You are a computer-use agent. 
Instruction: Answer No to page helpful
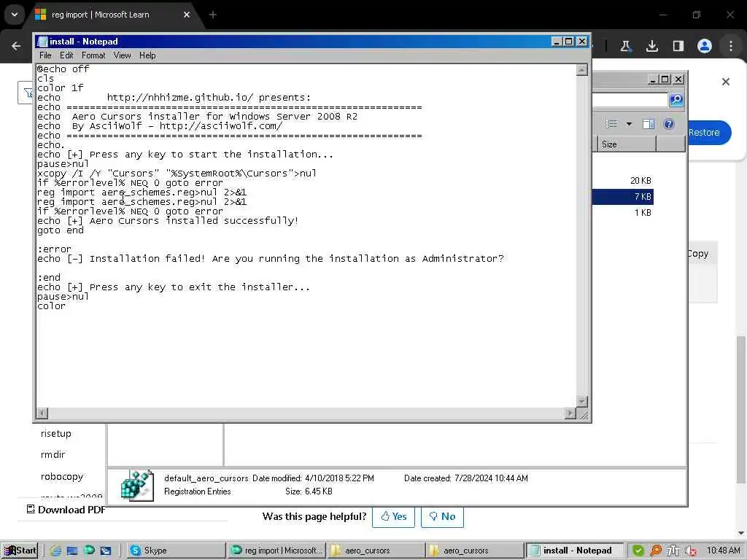pyautogui.click(x=442, y=517)
